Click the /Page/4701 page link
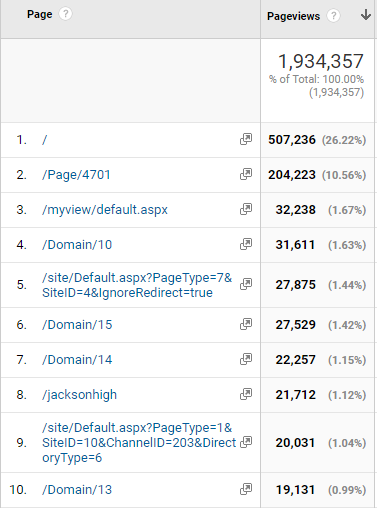This screenshot has width=377, height=511. pos(76,175)
